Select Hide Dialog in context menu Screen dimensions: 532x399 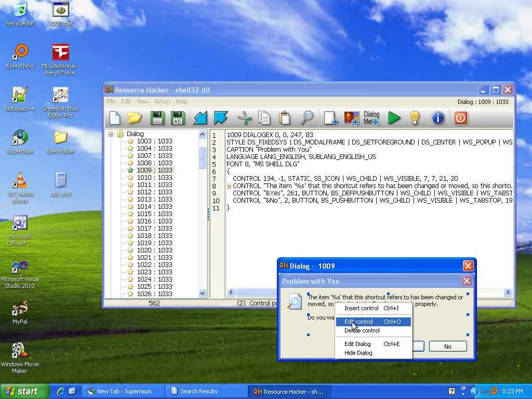coord(358,353)
